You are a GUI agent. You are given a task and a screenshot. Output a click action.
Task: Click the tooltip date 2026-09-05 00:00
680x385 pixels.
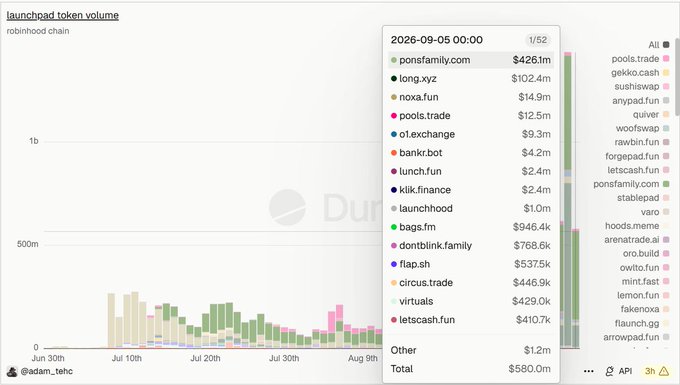coord(436,40)
